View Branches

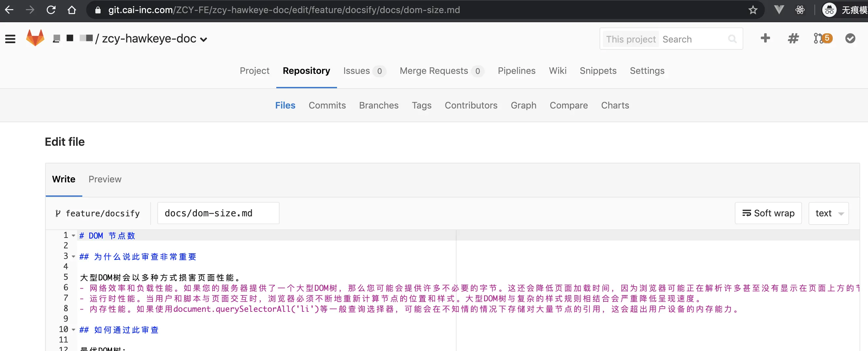(x=379, y=106)
